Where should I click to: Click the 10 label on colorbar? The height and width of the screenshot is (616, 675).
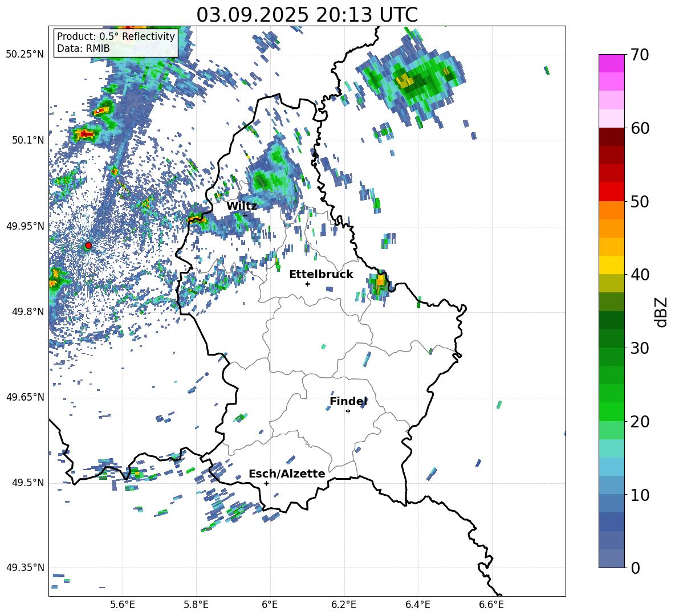point(639,495)
